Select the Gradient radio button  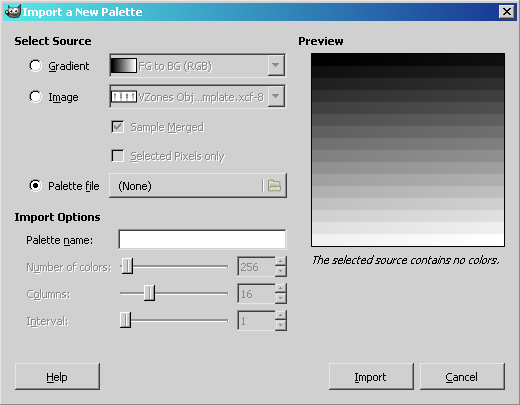tap(35, 66)
